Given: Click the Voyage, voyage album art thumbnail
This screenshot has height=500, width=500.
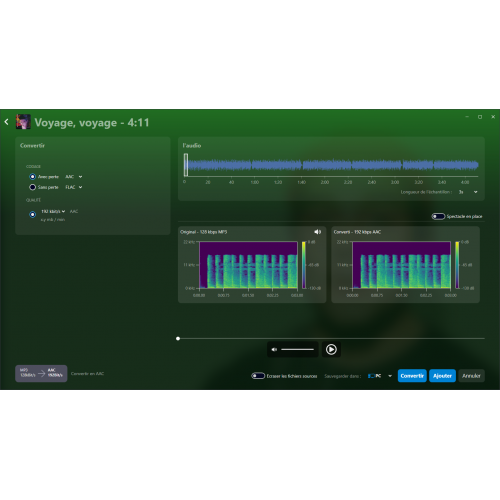Looking at the screenshot, I should tap(23, 122).
